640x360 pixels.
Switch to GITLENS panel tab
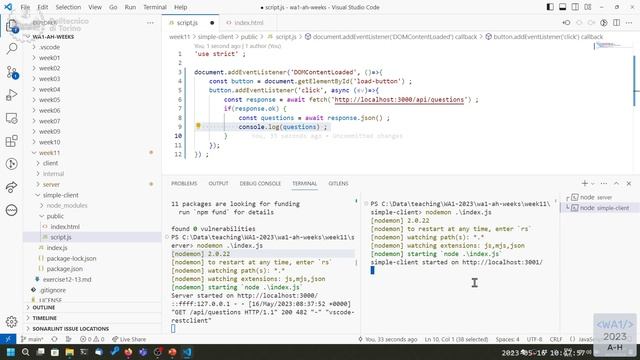tap(338, 184)
